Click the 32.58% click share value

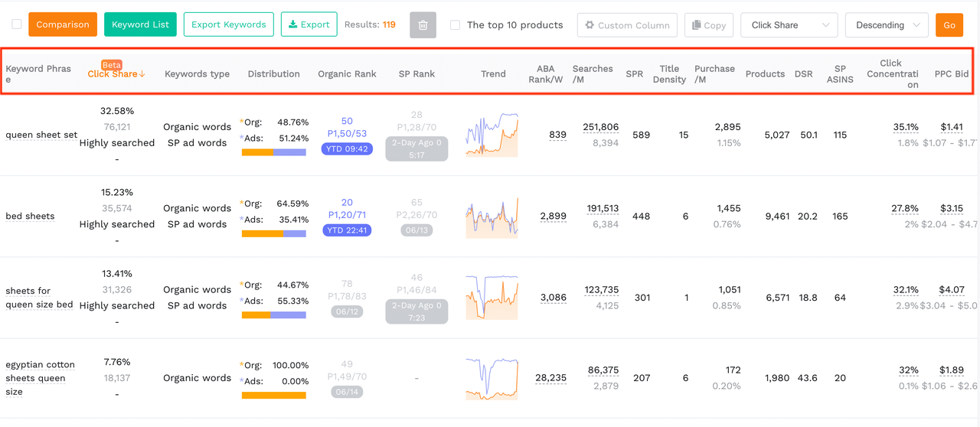tap(116, 111)
